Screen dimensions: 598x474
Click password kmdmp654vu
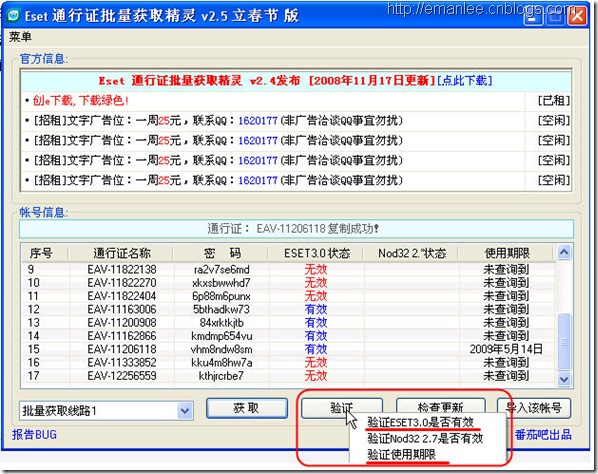pos(222,336)
